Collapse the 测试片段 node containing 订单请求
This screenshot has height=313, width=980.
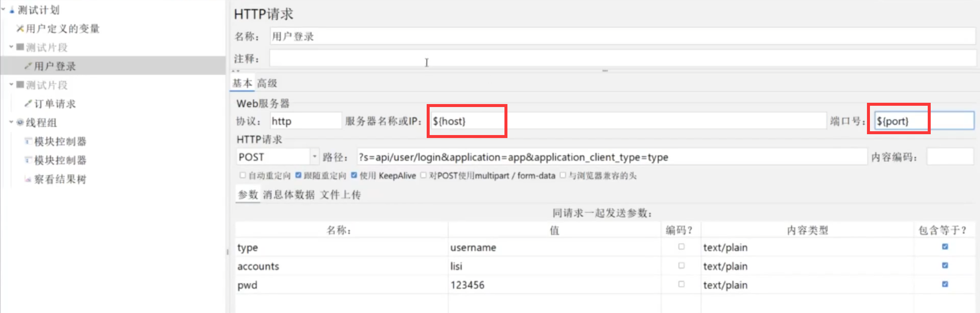coord(11,84)
